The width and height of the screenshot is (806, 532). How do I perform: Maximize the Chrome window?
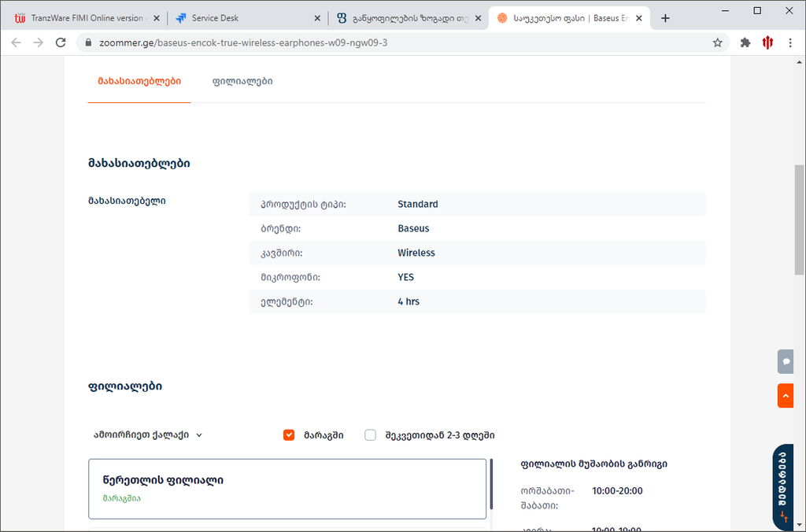tap(757, 10)
